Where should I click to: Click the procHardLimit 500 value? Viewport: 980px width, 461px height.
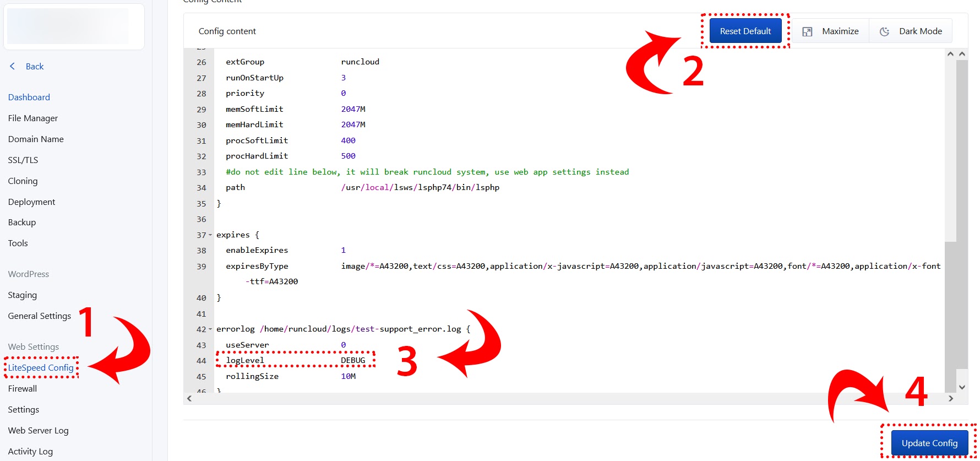click(x=349, y=156)
